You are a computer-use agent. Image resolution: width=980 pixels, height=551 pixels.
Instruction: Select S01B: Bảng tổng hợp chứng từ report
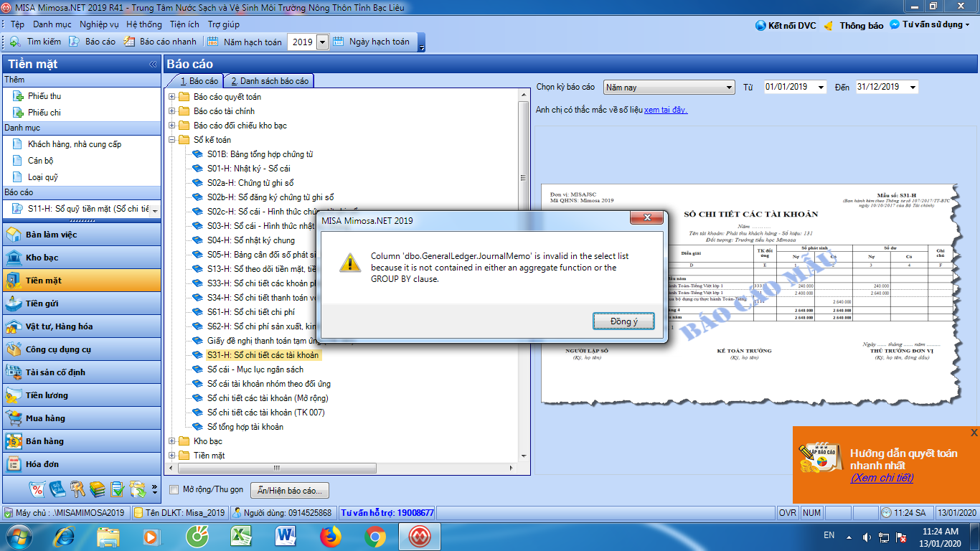tap(260, 154)
